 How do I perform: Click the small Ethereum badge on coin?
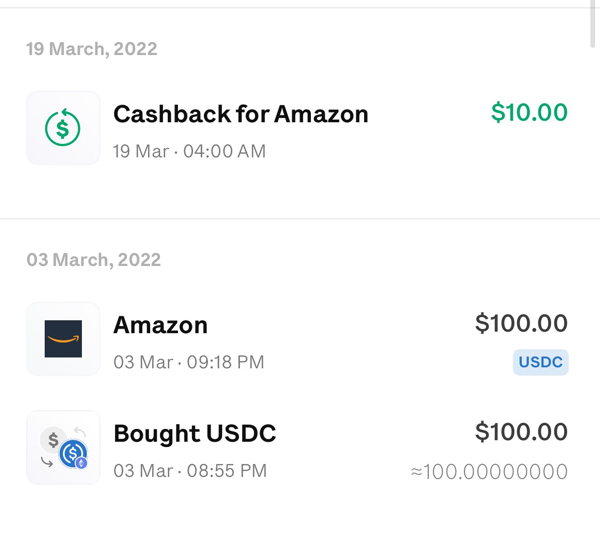pyautogui.click(x=81, y=463)
